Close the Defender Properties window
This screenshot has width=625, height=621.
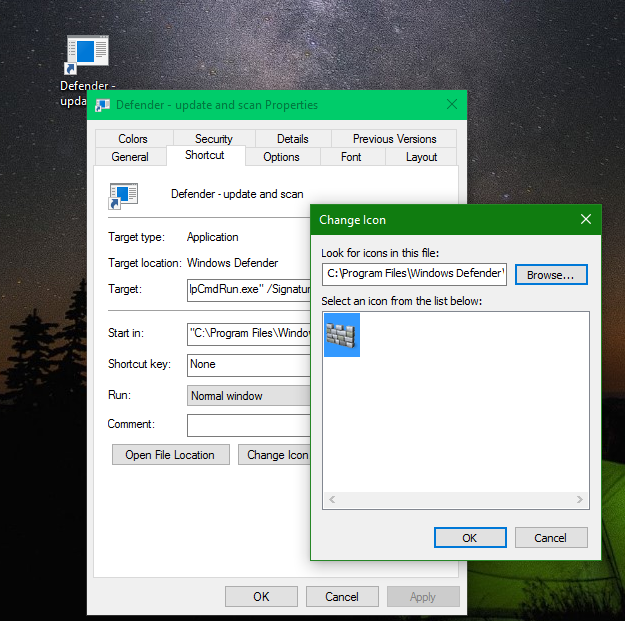[x=452, y=104]
